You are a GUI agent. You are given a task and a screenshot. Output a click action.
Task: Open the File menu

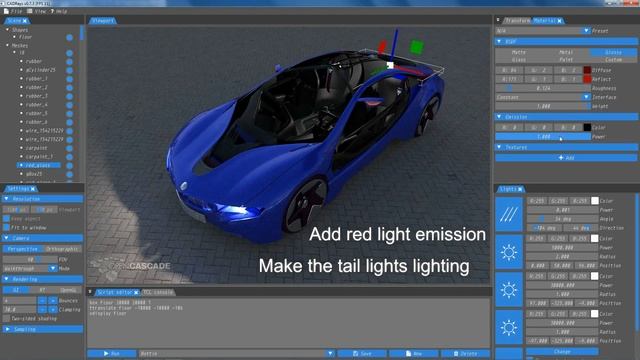[13, 11]
